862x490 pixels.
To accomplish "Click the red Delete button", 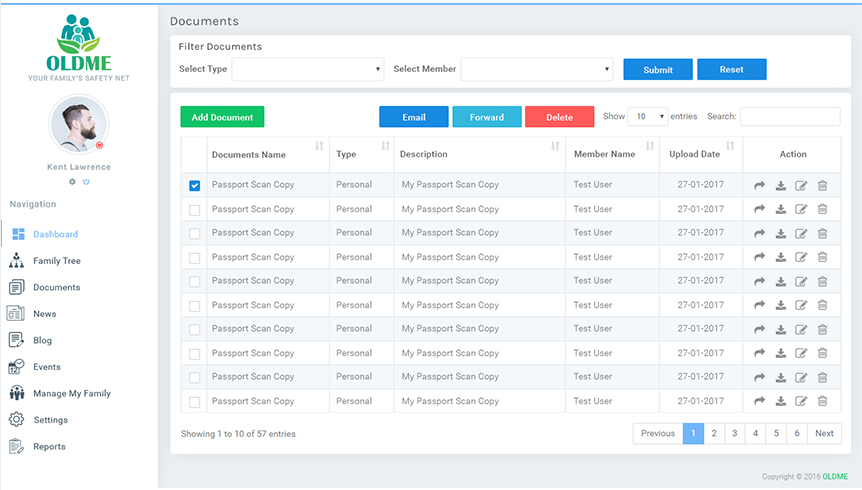I will tap(560, 117).
